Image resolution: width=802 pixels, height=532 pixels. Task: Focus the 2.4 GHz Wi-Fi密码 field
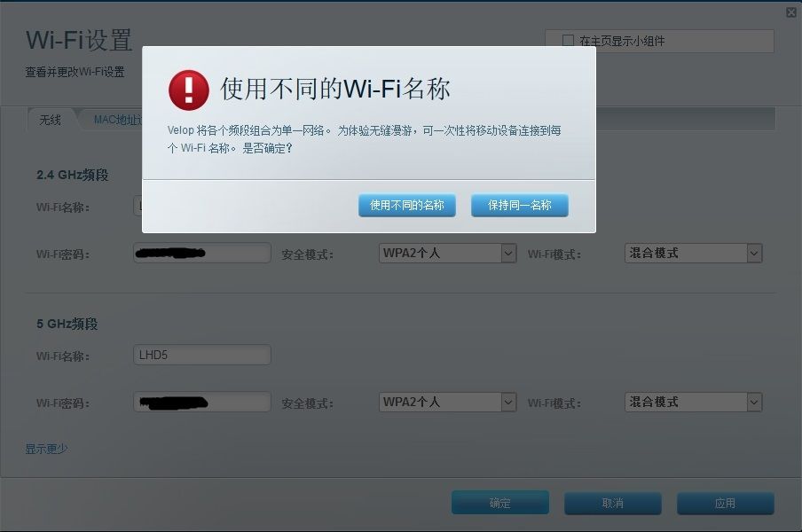202,253
